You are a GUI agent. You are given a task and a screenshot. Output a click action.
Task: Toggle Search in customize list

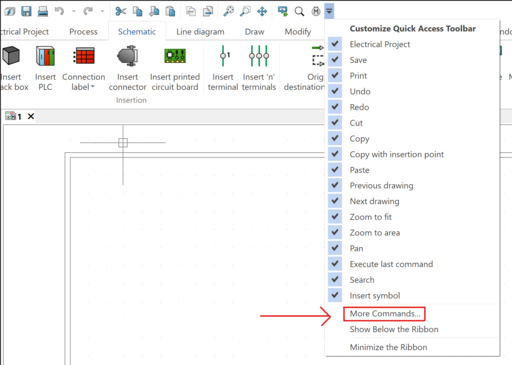point(413,280)
